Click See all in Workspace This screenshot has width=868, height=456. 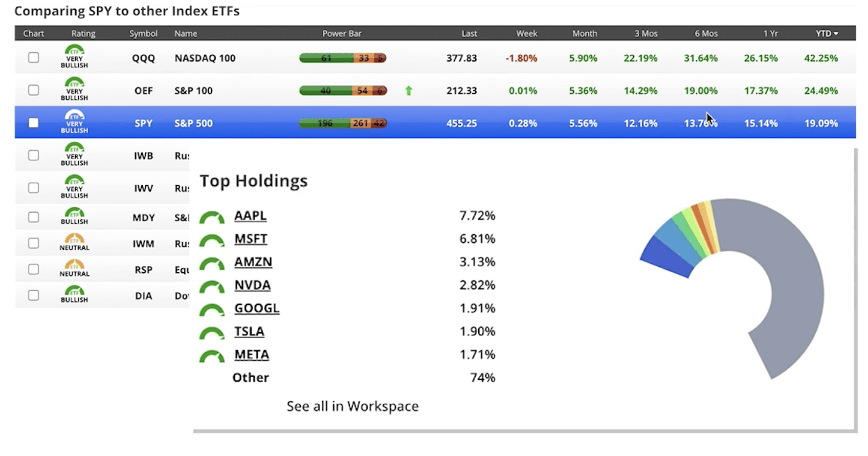pos(352,406)
